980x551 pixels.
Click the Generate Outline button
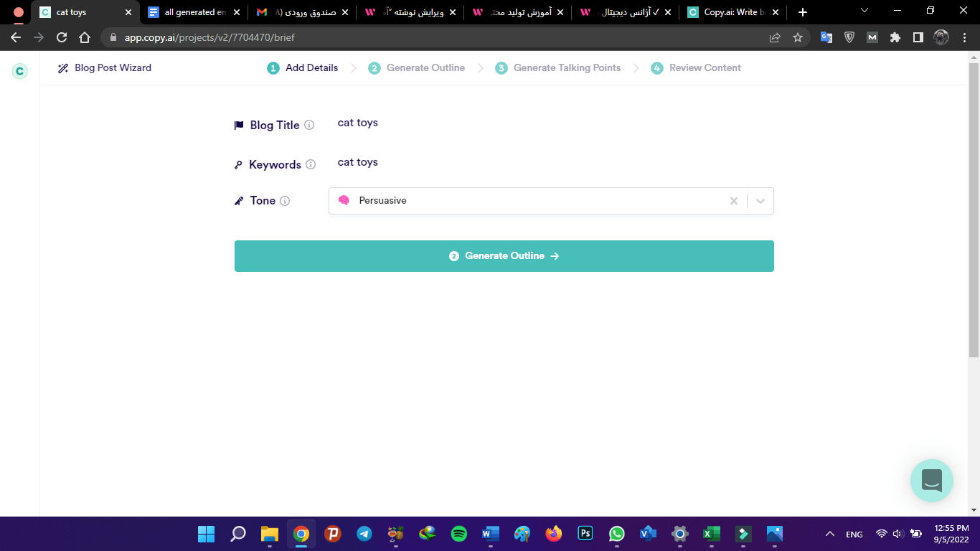[x=504, y=256]
